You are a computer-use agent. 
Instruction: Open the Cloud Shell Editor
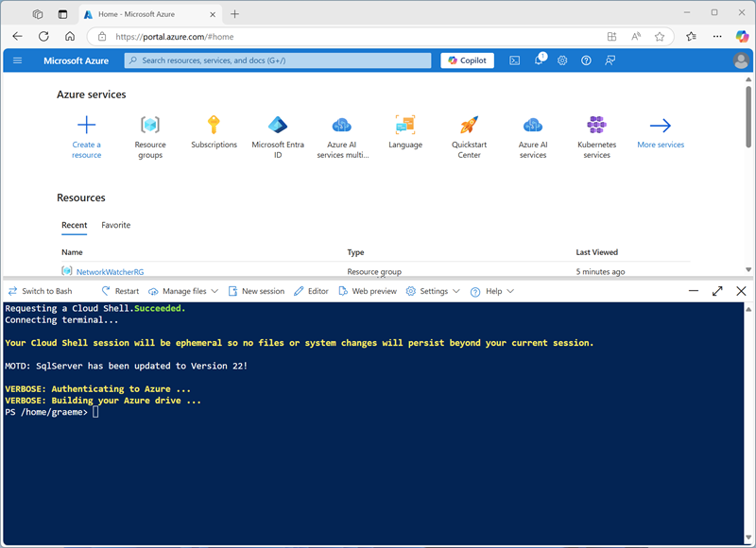pyautogui.click(x=312, y=291)
